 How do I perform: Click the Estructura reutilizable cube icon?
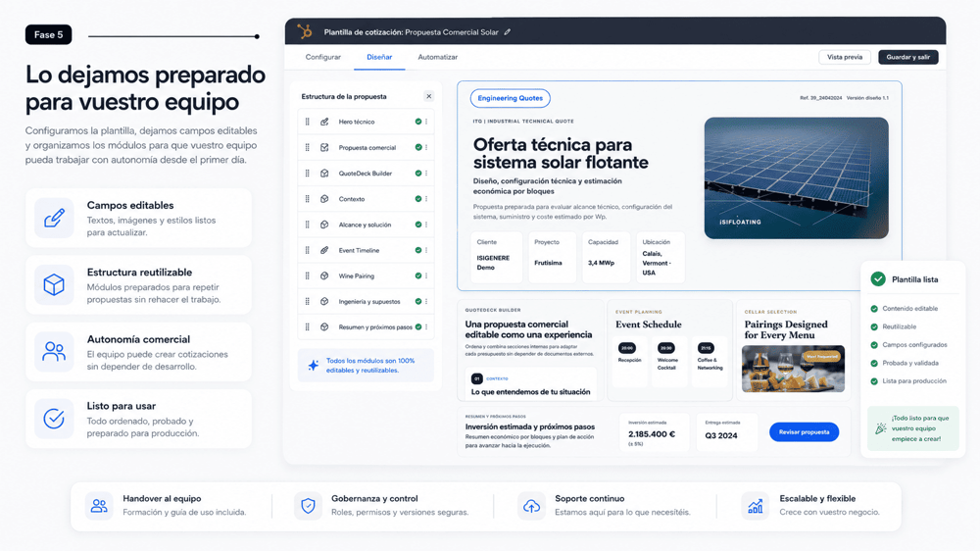tap(54, 284)
